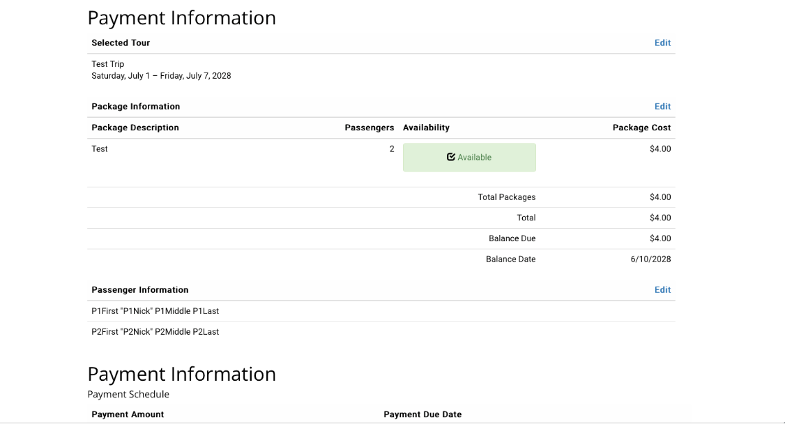Click the Package Cost column header
This screenshot has height=432, width=785.
tap(641, 128)
